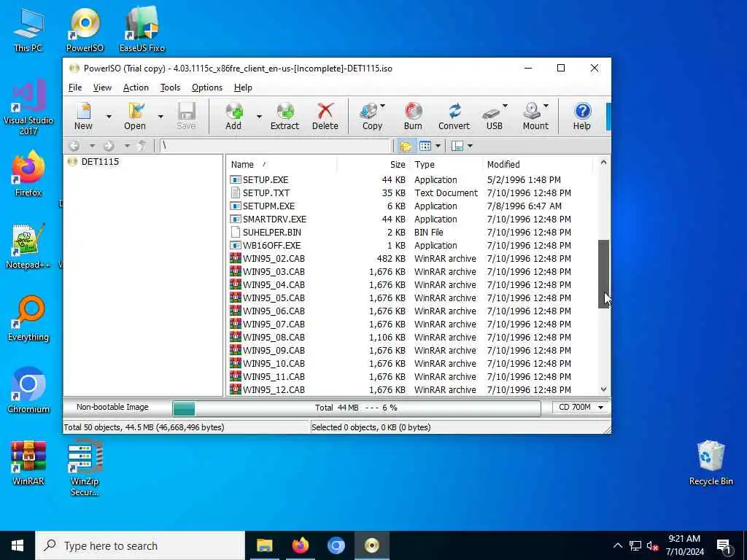Click the Delete toolbar icon
The width and height of the screenshot is (747, 560).
(x=325, y=116)
